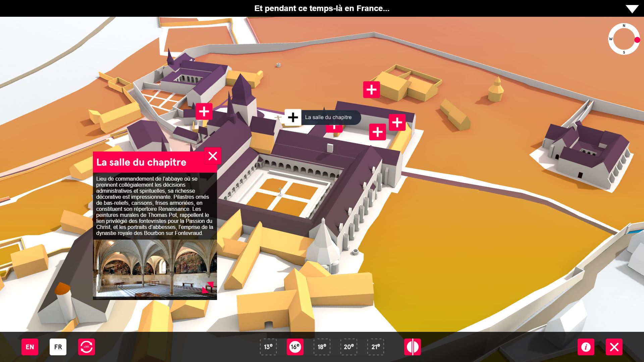Viewport: 644px width, 362px height.
Task: Click the enlarge arrows icon on photo
Action: [x=208, y=287]
